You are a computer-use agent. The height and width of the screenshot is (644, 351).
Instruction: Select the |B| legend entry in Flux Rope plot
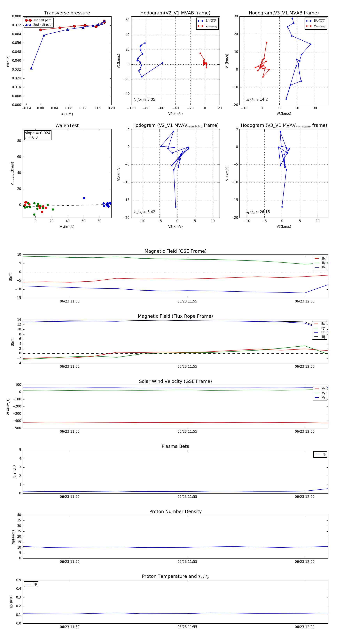coord(320,337)
